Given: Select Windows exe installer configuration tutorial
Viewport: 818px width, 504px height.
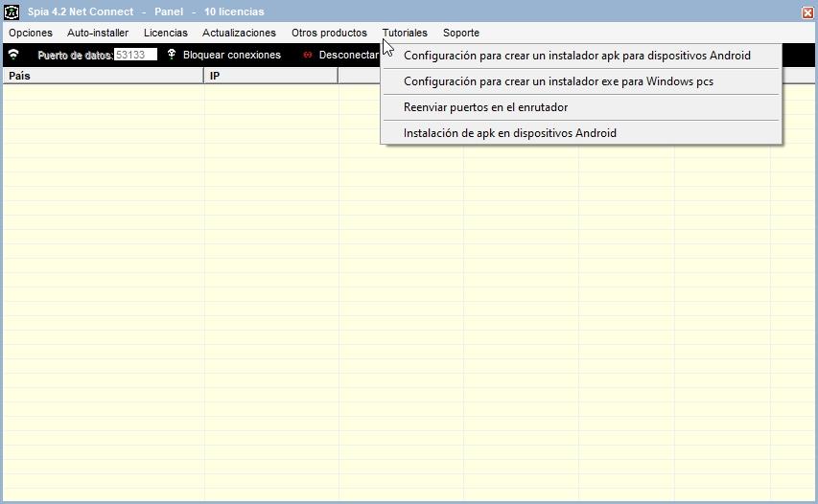Looking at the screenshot, I should click(x=581, y=81).
